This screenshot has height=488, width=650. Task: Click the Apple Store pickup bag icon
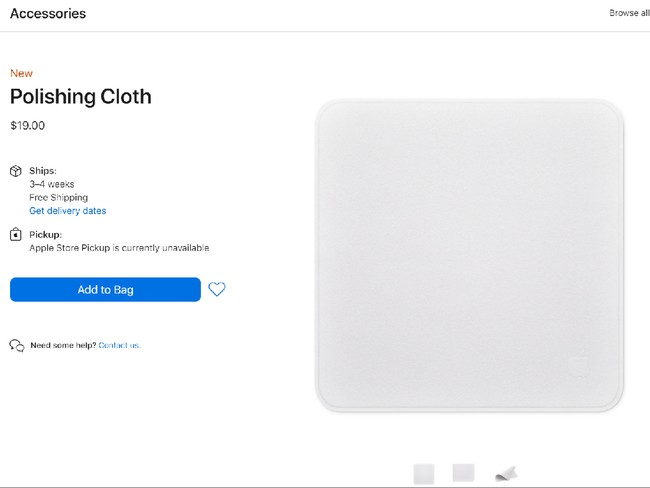pyautogui.click(x=16, y=235)
